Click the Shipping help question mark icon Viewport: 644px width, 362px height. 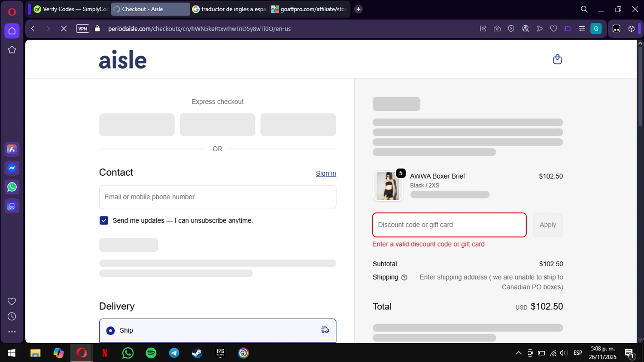(x=404, y=278)
